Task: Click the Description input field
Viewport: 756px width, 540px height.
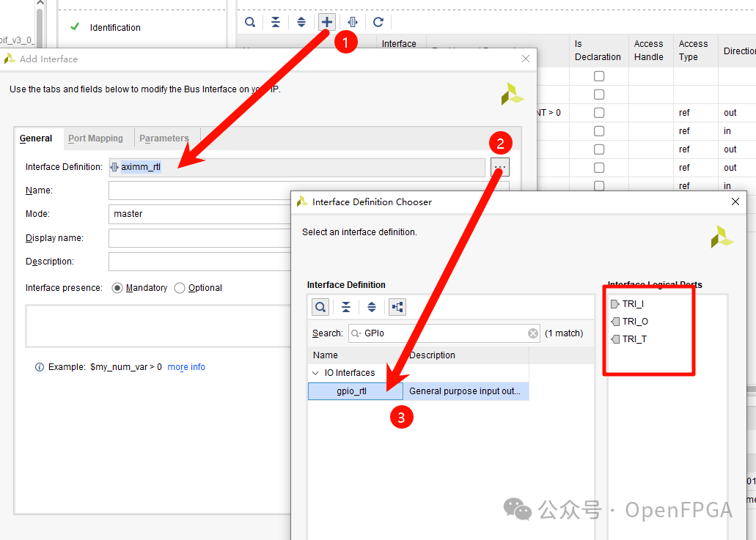Action: [x=199, y=262]
